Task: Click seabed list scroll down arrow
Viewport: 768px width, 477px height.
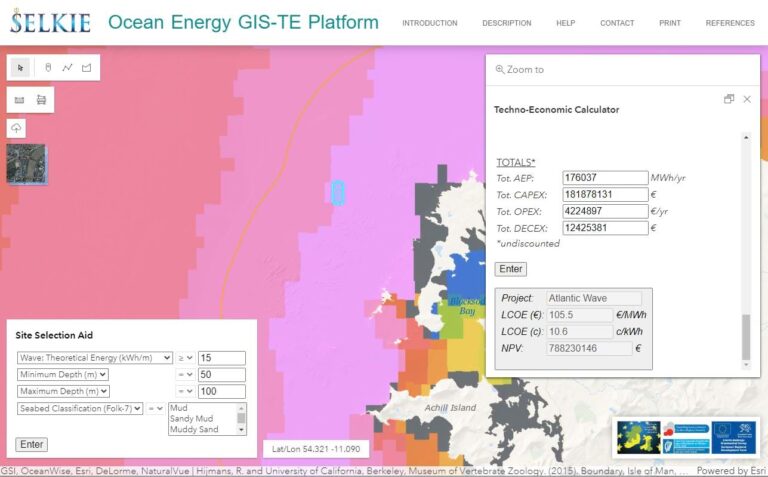Action: pos(241,430)
